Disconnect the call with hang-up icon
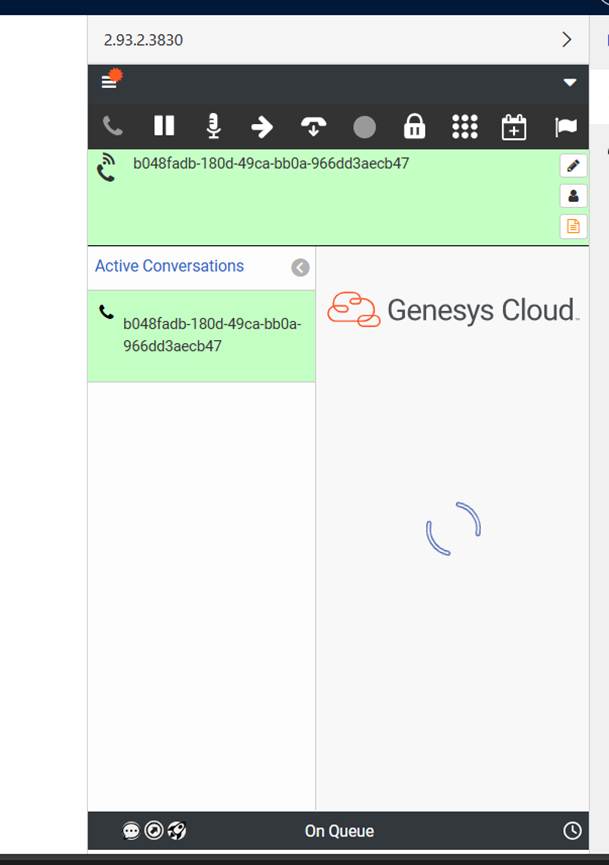The height and width of the screenshot is (865, 609). coord(314,127)
